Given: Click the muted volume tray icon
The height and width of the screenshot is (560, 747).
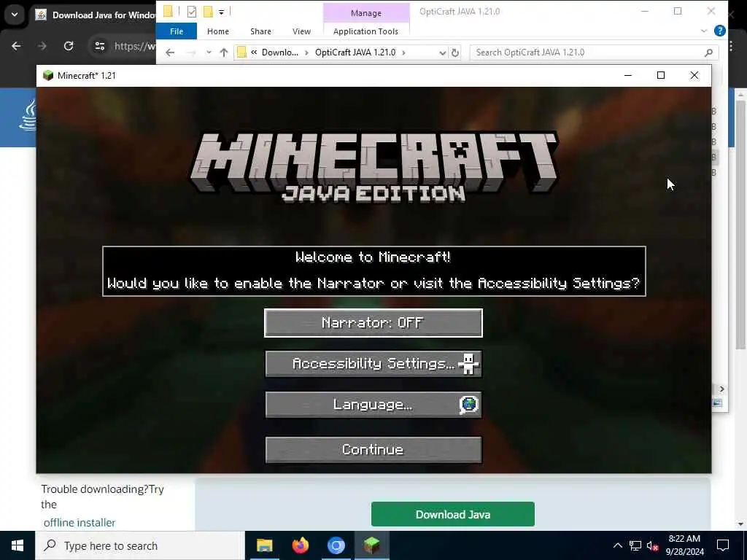Looking at the screenshot, I should [x=653, y=545].
